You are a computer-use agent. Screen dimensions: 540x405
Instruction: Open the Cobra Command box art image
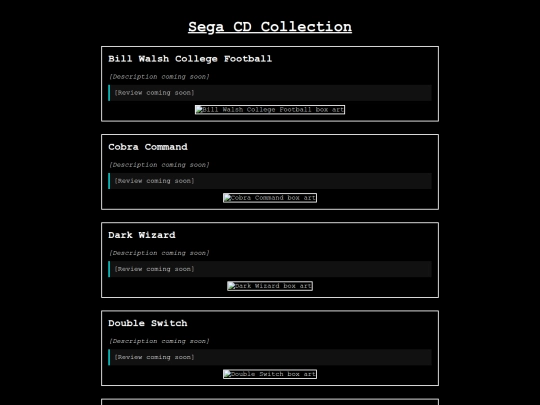(x=270, y=198)
